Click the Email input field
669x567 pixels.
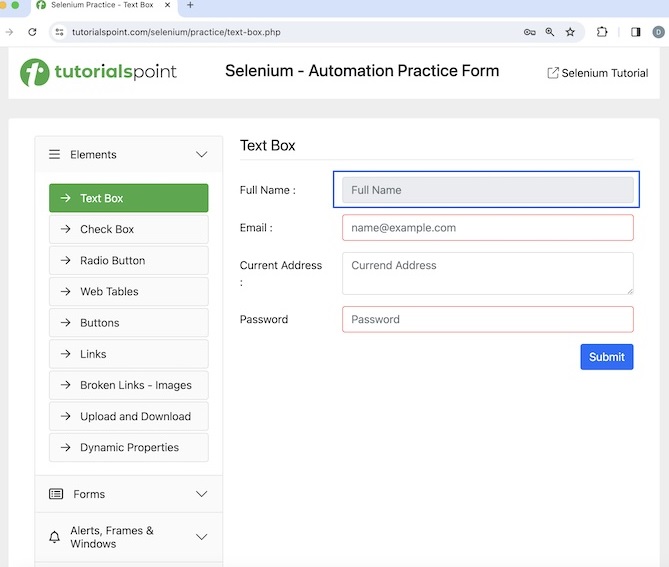[x=487, y=228]
